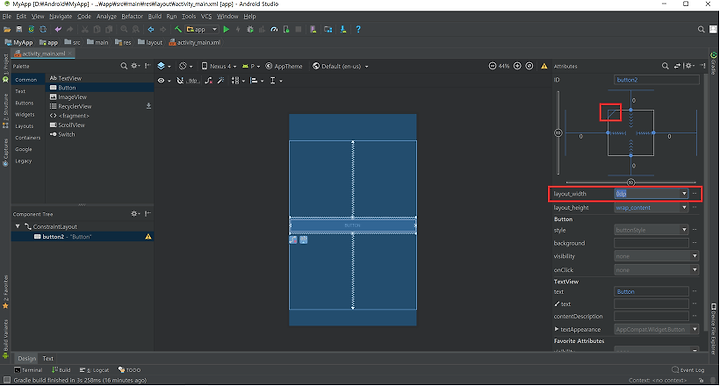Viewport: 720px width, 386px height.
Task: Open the Nexus 4 device dropdown
Action: [x=219, y=66]
